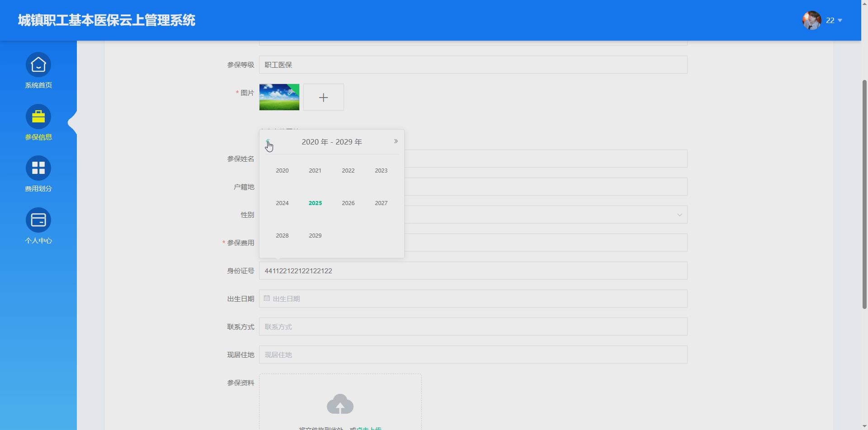Click the 个人中心 profile icon
Image resolution: width=868 pixels, height=430 pixels.
click(38, 220)
